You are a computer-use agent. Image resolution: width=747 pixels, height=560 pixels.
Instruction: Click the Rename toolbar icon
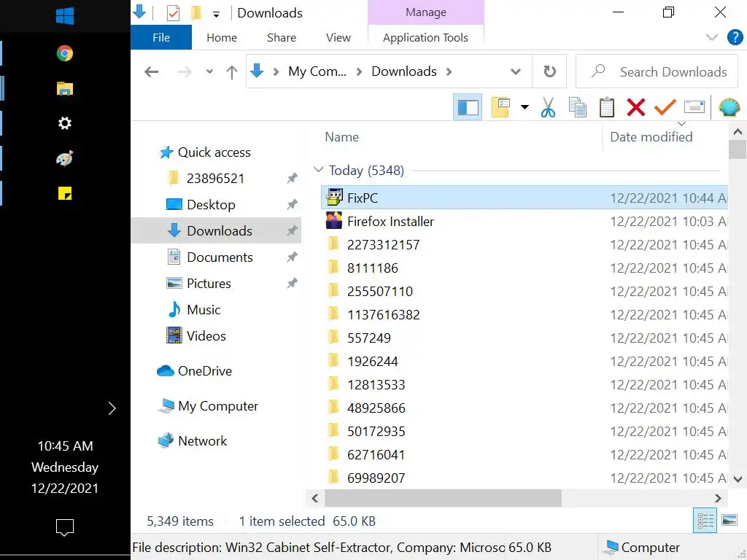(694, 107)
